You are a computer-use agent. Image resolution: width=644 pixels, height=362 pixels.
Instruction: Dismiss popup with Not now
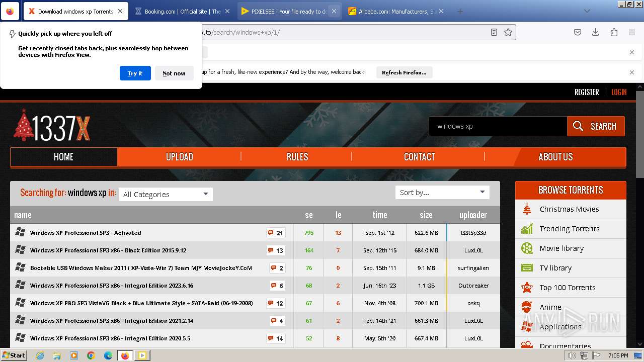pyautogui.click(x=174, y=73)
